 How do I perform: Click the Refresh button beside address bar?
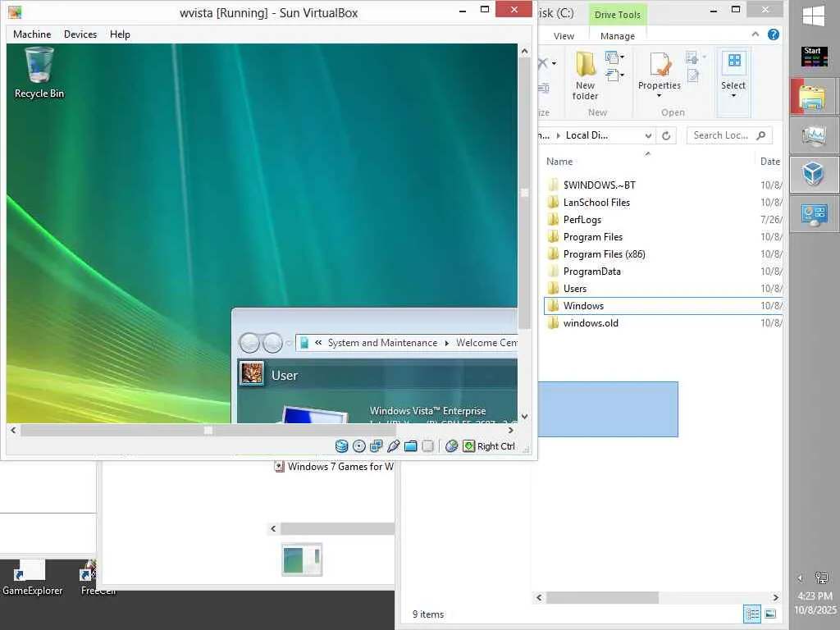[x=666, y=135]
